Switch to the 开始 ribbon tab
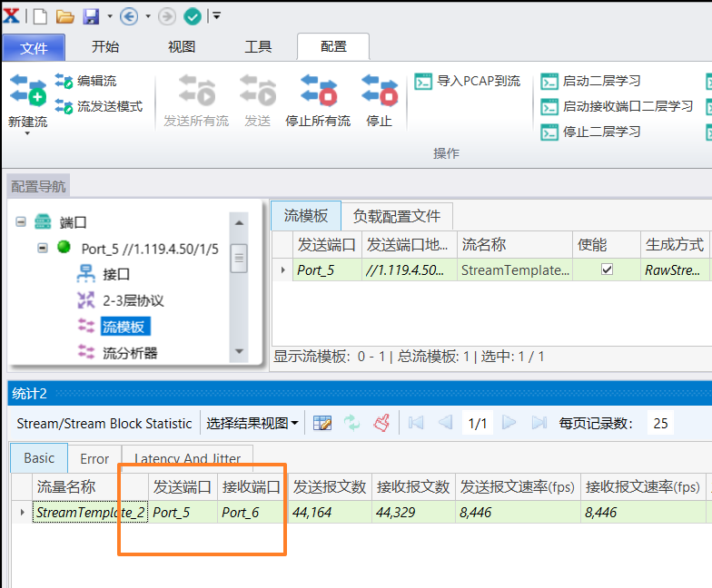 tap(105, 47)
